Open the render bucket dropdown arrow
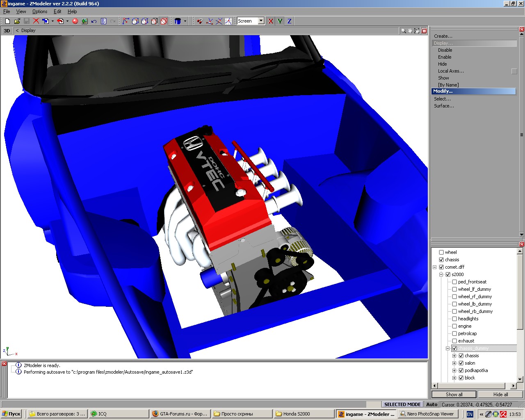525x420 pixels. coord(185,21)
